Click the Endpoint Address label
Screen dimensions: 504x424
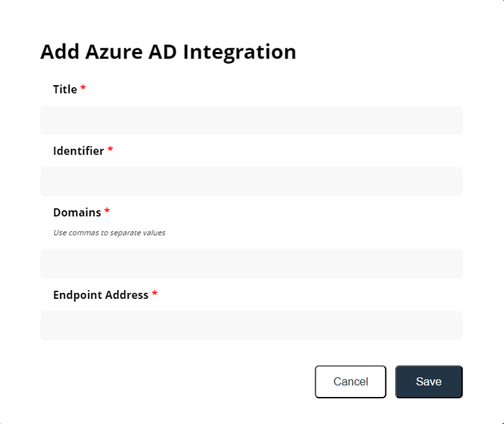[100, 294]
